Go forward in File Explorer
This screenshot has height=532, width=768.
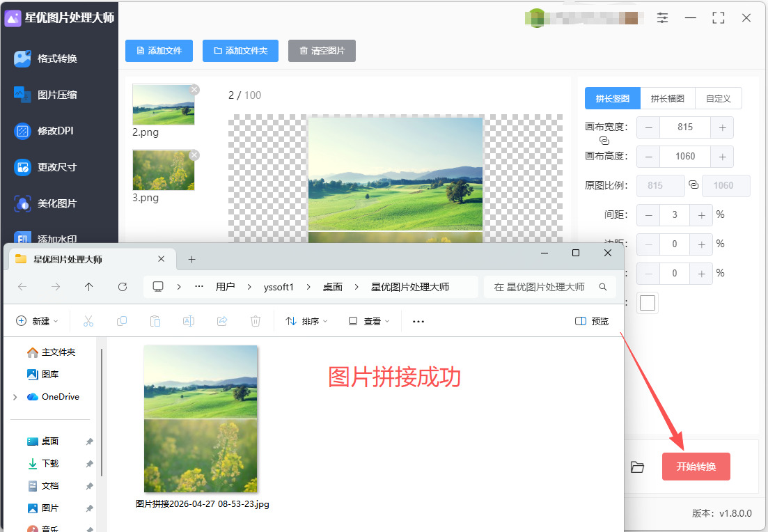click(56, 287)
